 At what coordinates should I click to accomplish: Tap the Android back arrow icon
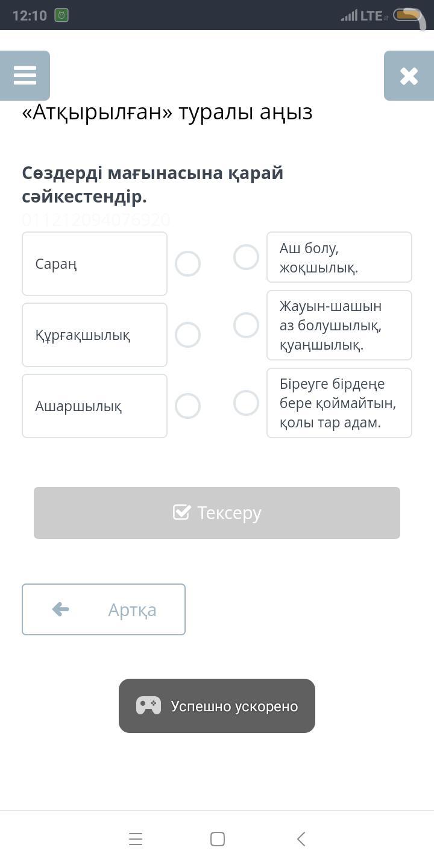pos(301,839)
